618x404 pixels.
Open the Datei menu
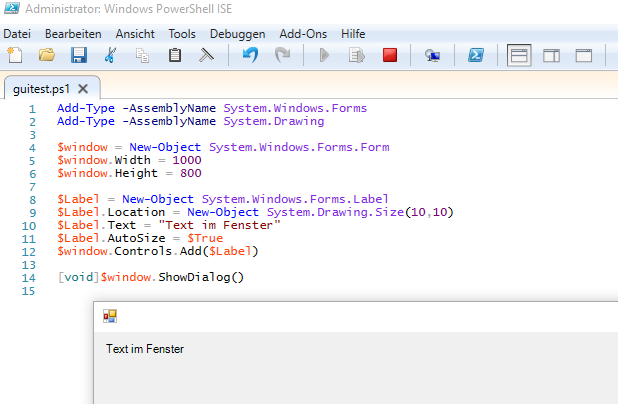[18, 34]
